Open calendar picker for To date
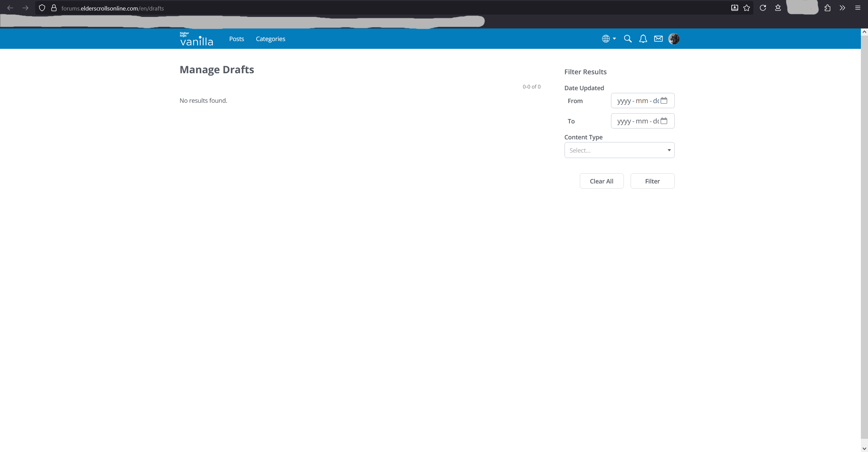868x452 pixels. coord(664,121)
